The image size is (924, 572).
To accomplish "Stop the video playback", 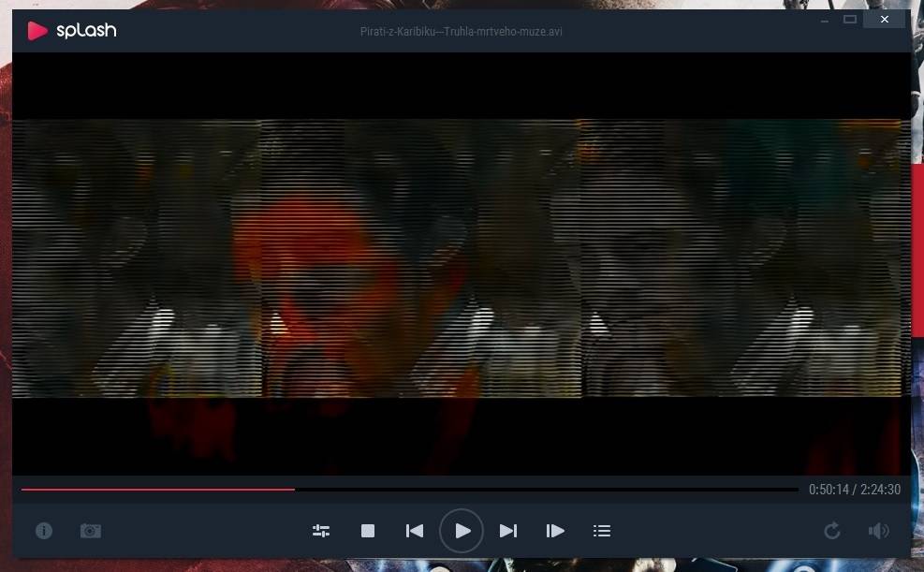I will (x=368, y=531).
